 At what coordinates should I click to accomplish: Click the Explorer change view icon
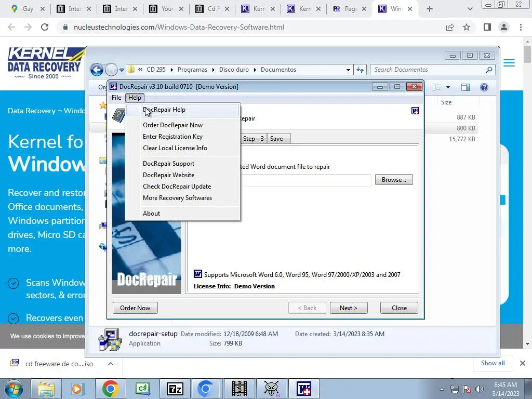click(x=437, y=87)
